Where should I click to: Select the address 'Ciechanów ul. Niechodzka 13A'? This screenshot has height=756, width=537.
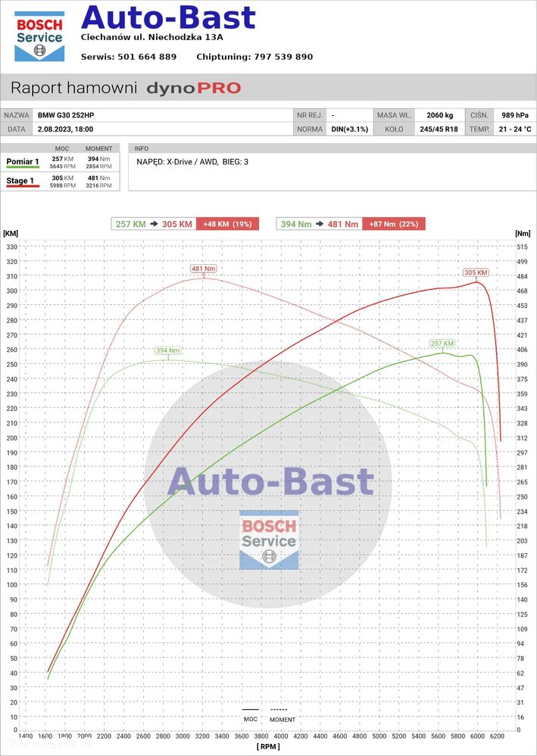[152, 37]
